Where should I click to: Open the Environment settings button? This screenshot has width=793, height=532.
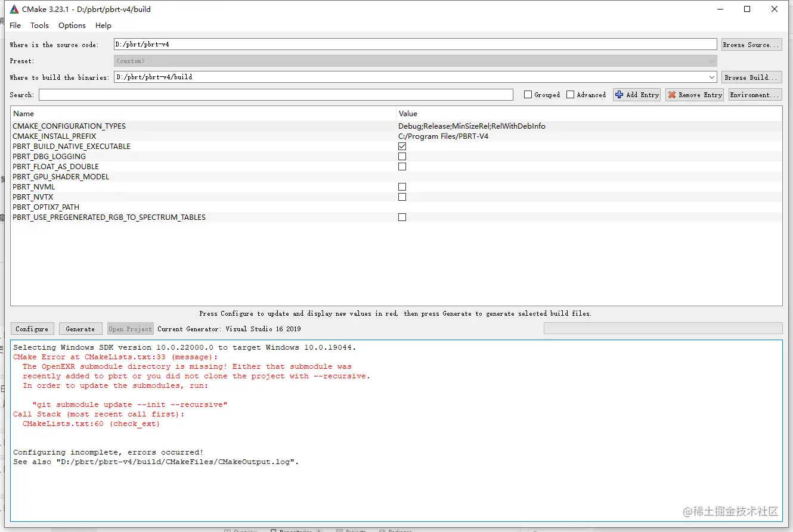click(x=755, y=95)
